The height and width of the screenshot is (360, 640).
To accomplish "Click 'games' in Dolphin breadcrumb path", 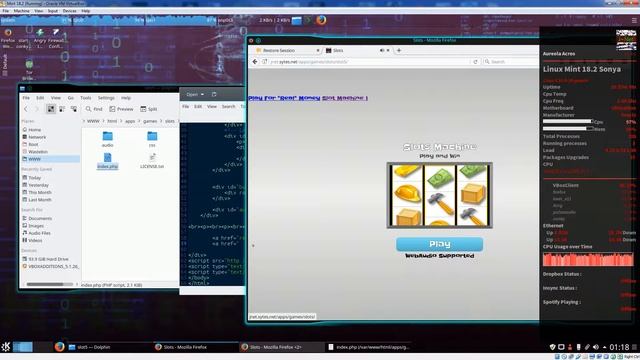I will pos(150,121).
